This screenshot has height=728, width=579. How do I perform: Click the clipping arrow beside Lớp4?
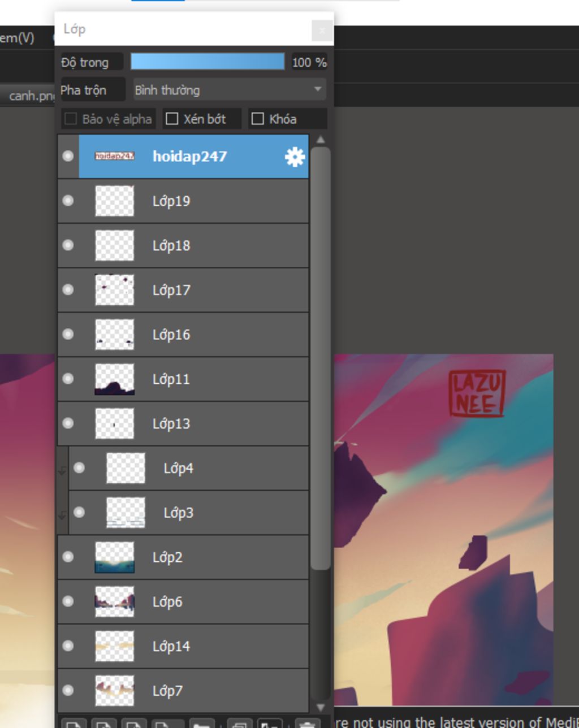coord(63,469)
